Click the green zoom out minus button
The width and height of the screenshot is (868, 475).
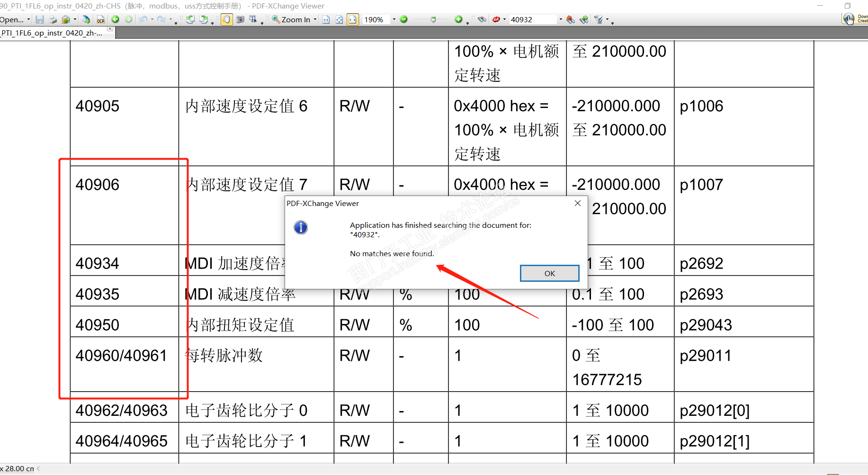[404, 19]
